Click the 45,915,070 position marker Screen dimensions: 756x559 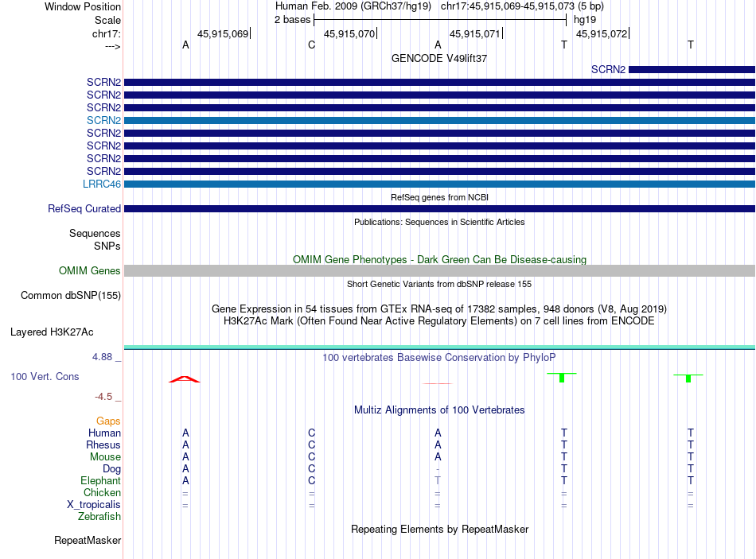tap(349, 33)
